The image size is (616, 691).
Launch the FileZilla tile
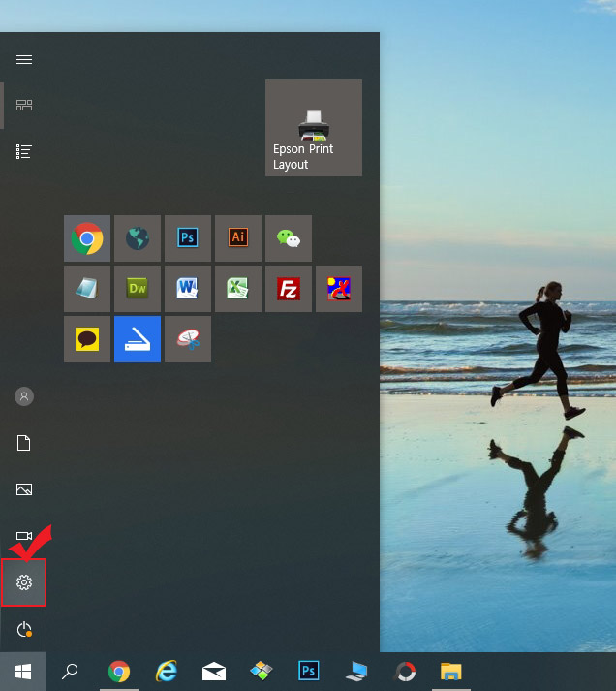point(289,289)
